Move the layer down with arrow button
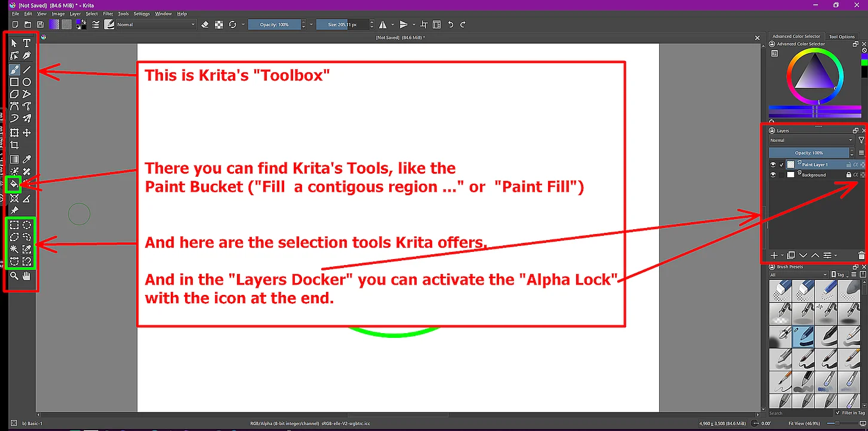The width and height of the screenshot is (868, 431). [x=804, y=255]
